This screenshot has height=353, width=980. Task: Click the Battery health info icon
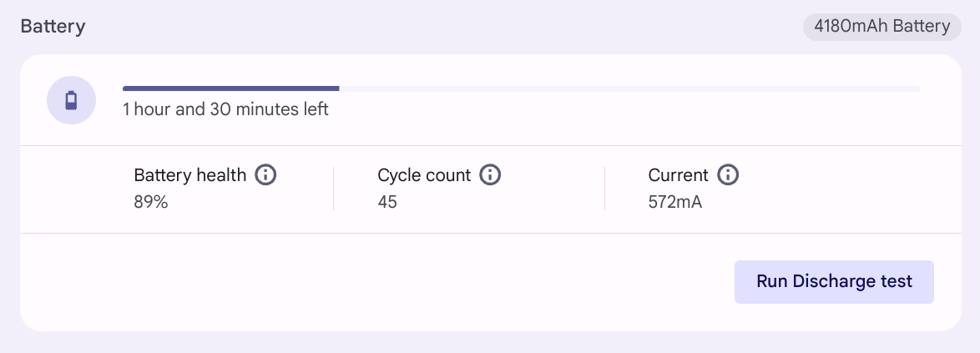[265, 175]
